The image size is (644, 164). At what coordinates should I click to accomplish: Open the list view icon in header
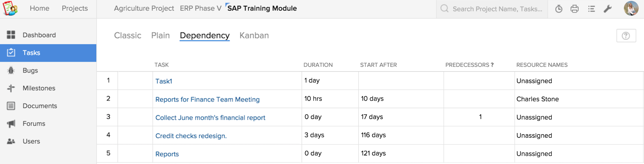(x=591, y=9)
